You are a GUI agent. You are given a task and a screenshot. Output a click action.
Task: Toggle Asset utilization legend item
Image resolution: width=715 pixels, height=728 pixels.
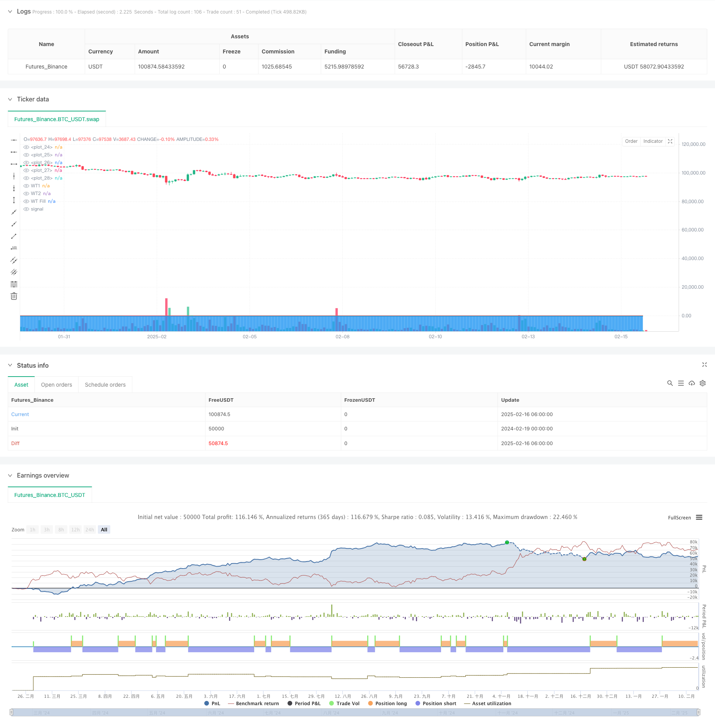coord(487,703)
